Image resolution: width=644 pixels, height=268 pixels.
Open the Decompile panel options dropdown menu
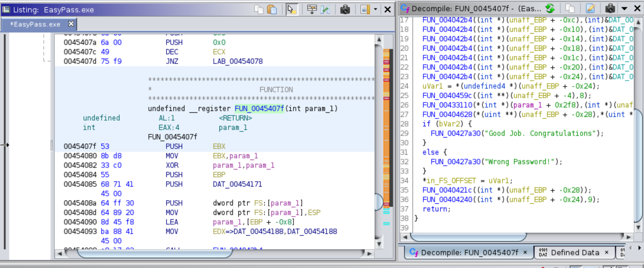pyautogui.click(x=624, y=8)
